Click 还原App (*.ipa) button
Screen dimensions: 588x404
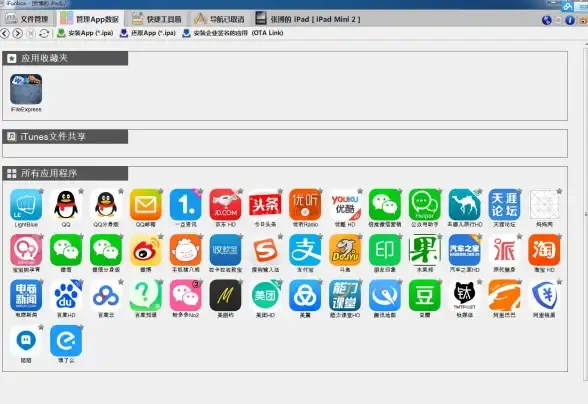(x=147, y=33)
